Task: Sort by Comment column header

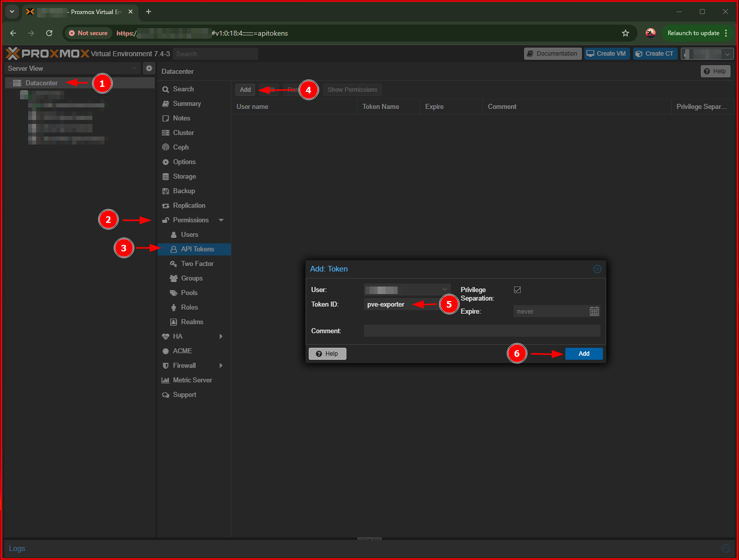Action: tap(577, 106)
